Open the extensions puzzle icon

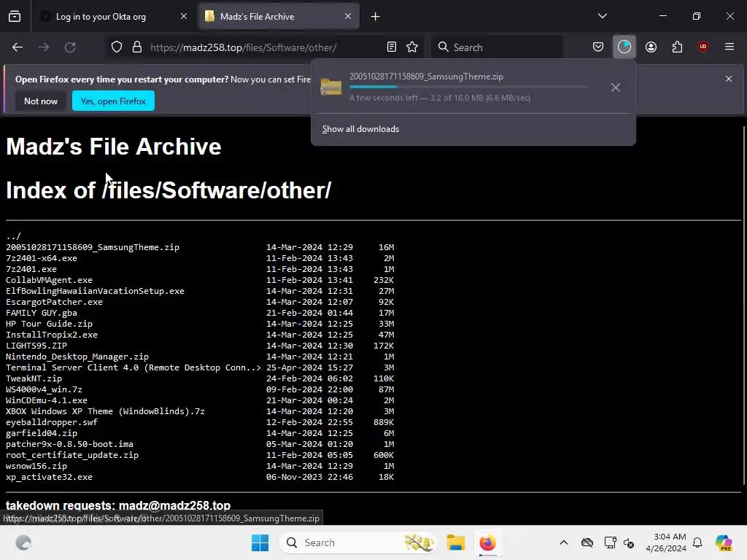pyautogui.click(x=677, y=47)
